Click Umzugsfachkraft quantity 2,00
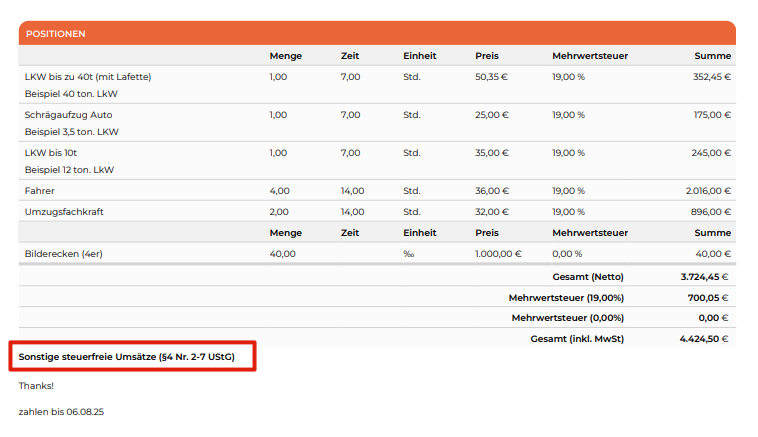 pos(279,212)
